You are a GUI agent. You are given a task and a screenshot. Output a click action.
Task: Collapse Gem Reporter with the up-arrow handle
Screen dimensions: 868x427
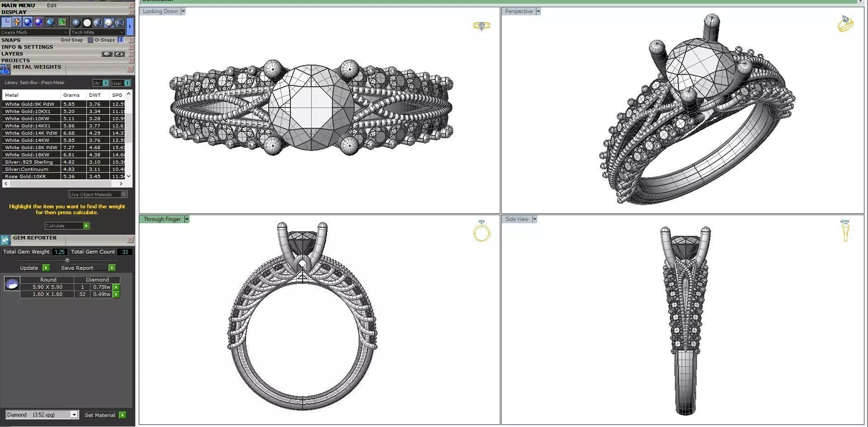point(67,260)
